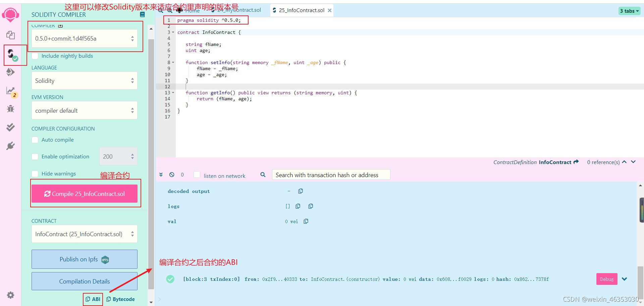Open the Solidity static analysis icon

coord(11,91)
